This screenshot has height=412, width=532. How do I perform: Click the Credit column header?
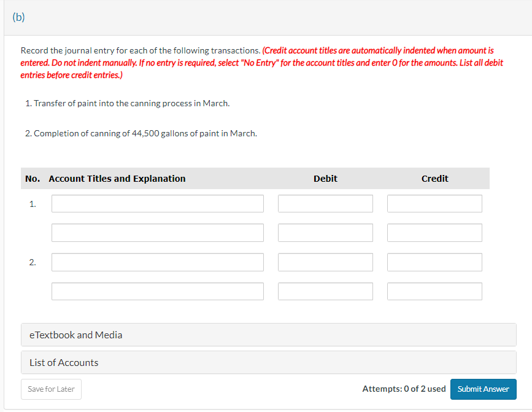[434, 179]
